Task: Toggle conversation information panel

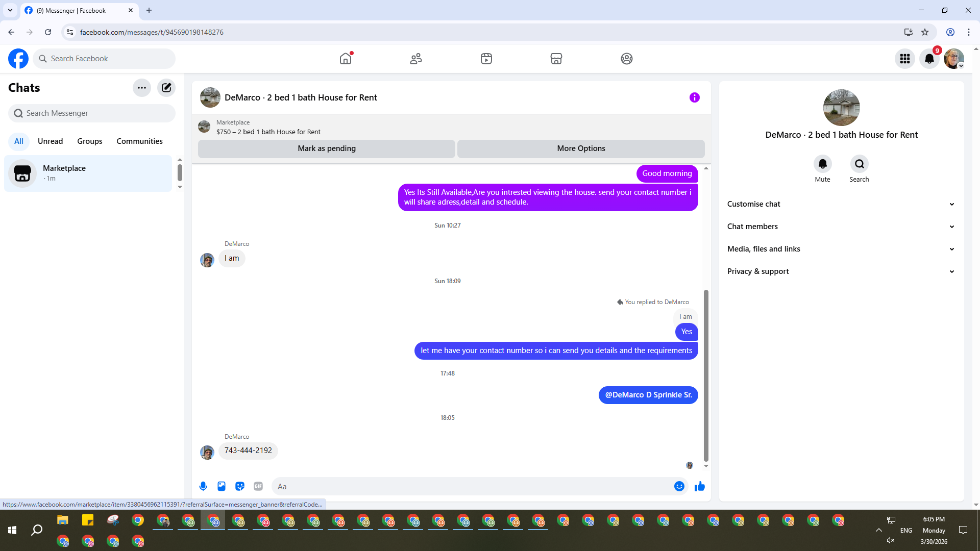Action: [694, 97]
